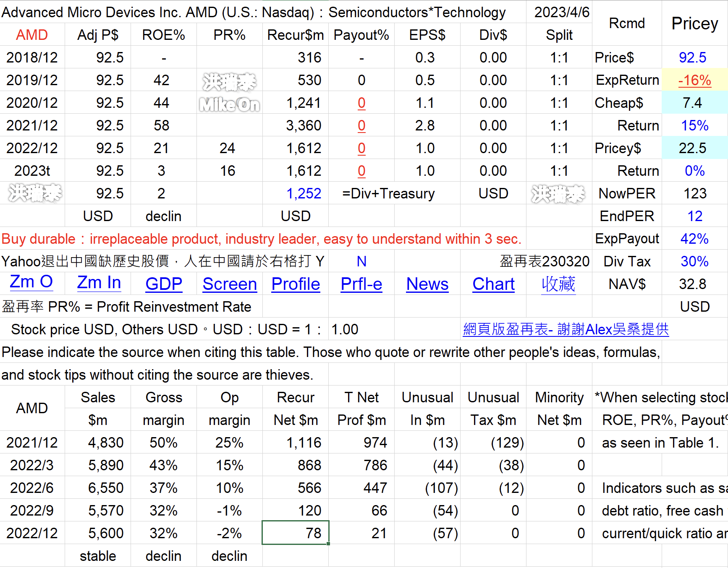The image size is (728, 568).
Task: Select T Net Prof value 974
Action: tap(375, 443)
